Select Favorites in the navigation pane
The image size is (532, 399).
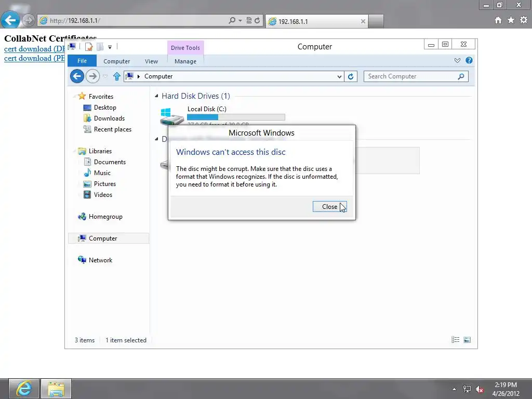click(x=101, y=96)
